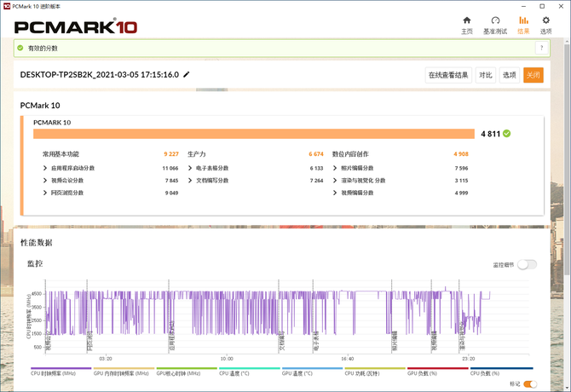Toggle the monitoring details (监控细节) switch
Image resolution: width=571 pixels, height=392 pixels.
pos(528,265)
